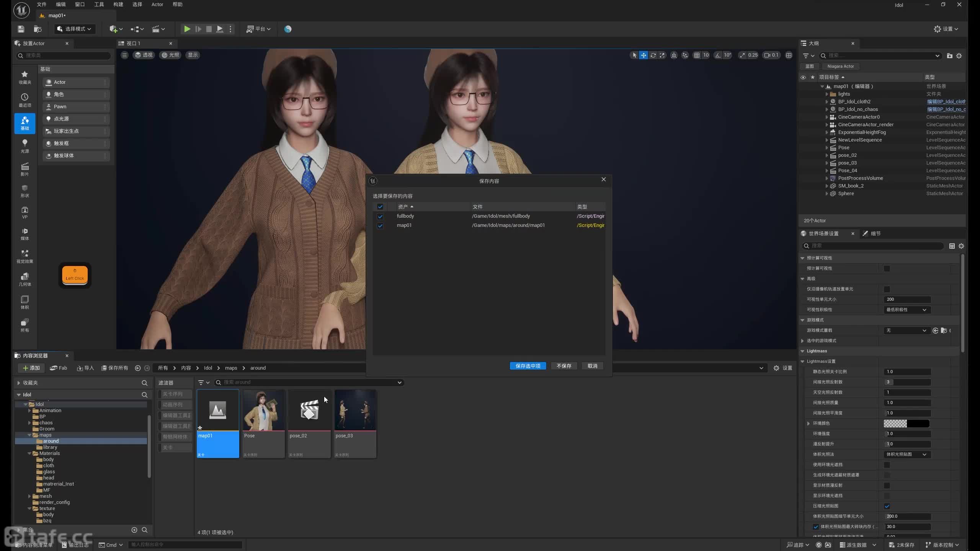980x551 pixels.
Task: Open the add content cube toolbar icon
Action: 116,29
